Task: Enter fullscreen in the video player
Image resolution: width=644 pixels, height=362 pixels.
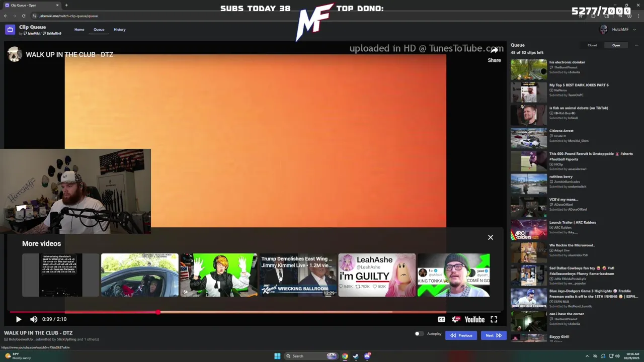Action: [494, 319]
